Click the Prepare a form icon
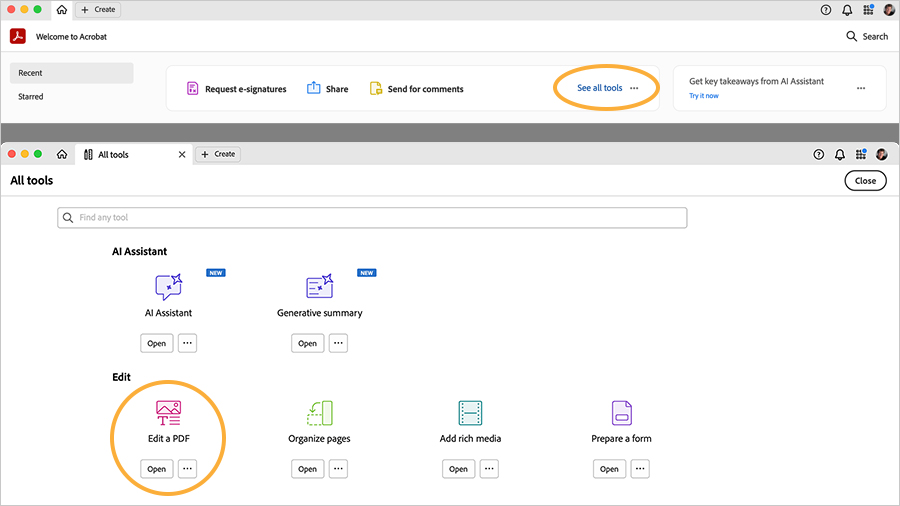900x506 pixels. (x=621, y=413)
